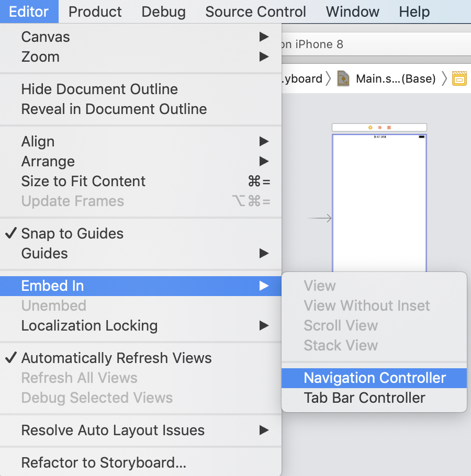
Task: Open the Debug menu
Action: point(163,12)
